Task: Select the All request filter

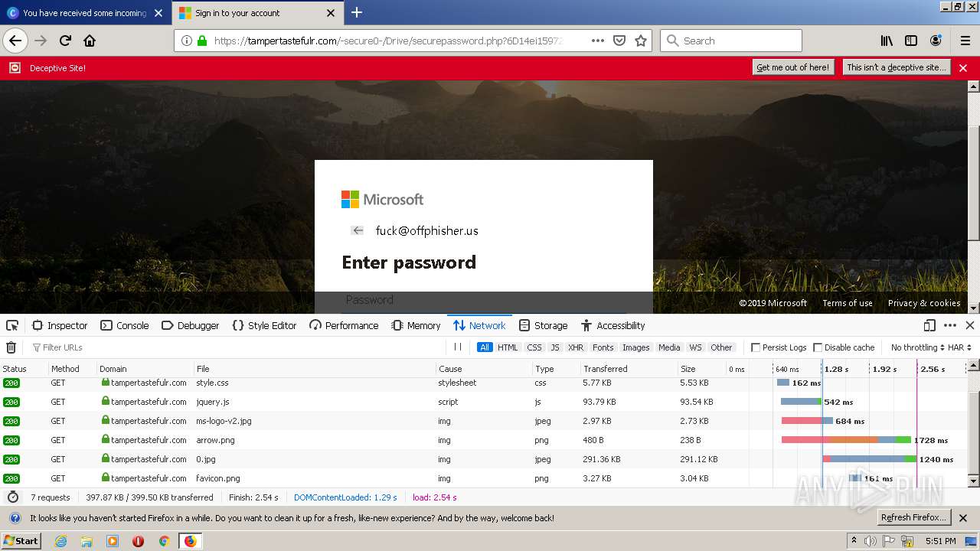Action: point(485,347)
